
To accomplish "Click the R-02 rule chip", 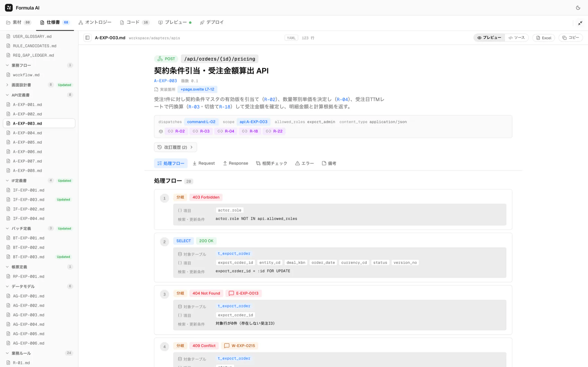I will [x=176, y=131].
